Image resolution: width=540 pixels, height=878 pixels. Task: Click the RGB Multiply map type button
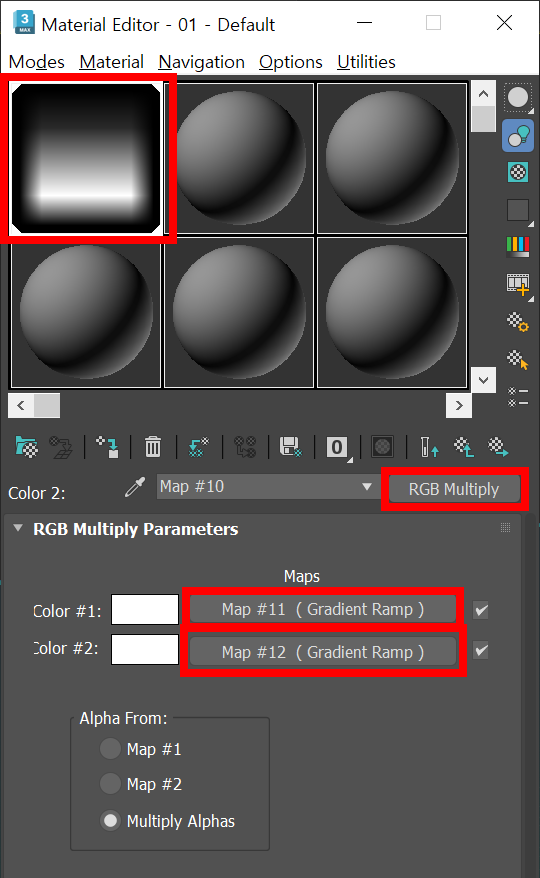pyautogui.click(x=454, y=489)
